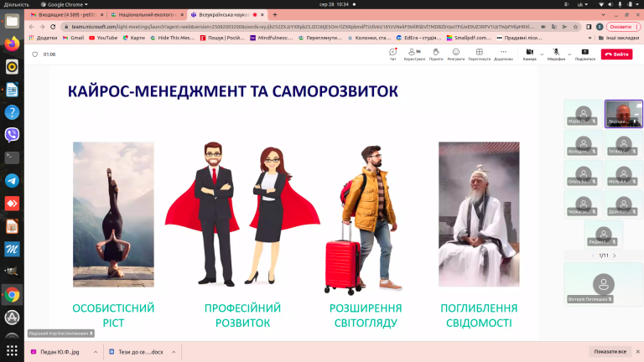The image size is (644, 362).
Task: Open the Chat panel in Teams
Action: 392,54
